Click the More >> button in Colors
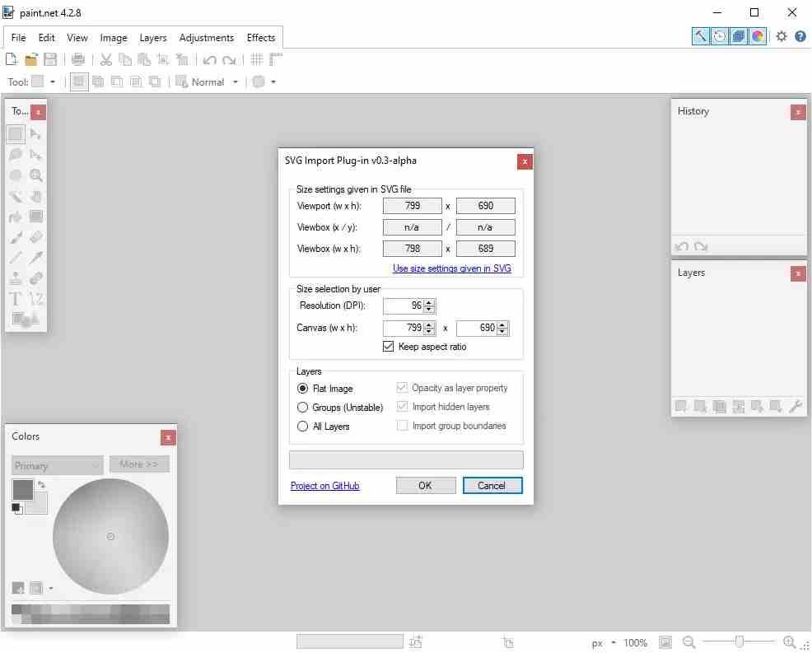 point(139,464)
